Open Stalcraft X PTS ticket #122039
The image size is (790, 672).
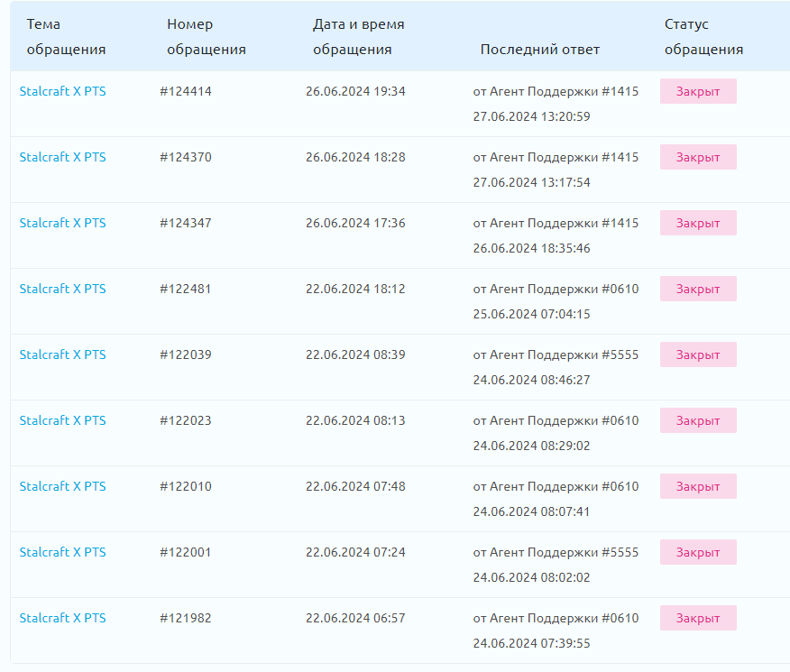click(x=62, y=354)
